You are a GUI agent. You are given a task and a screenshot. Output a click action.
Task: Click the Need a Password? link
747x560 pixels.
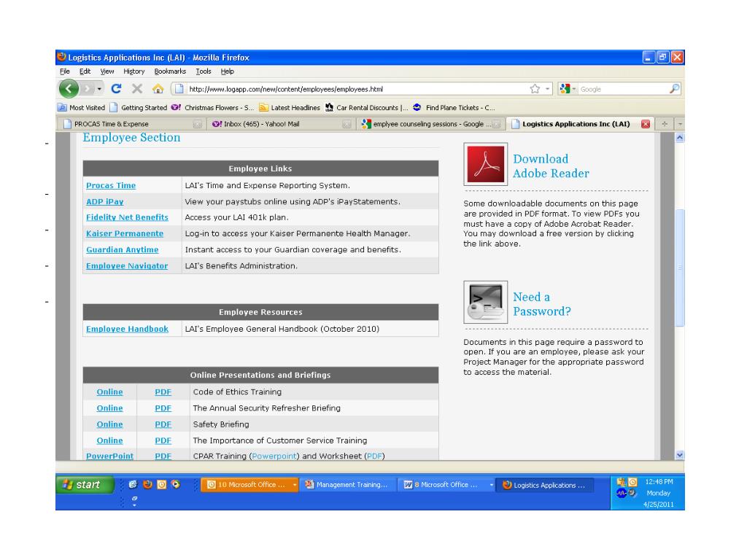pyautogui.click(x=542, y=304)
